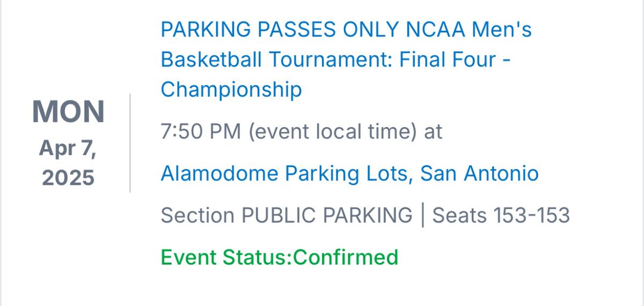Click the year "2025" in date block
Viewport: 644px width, 306px height.
pyautogui.click(x=68, y=177)
